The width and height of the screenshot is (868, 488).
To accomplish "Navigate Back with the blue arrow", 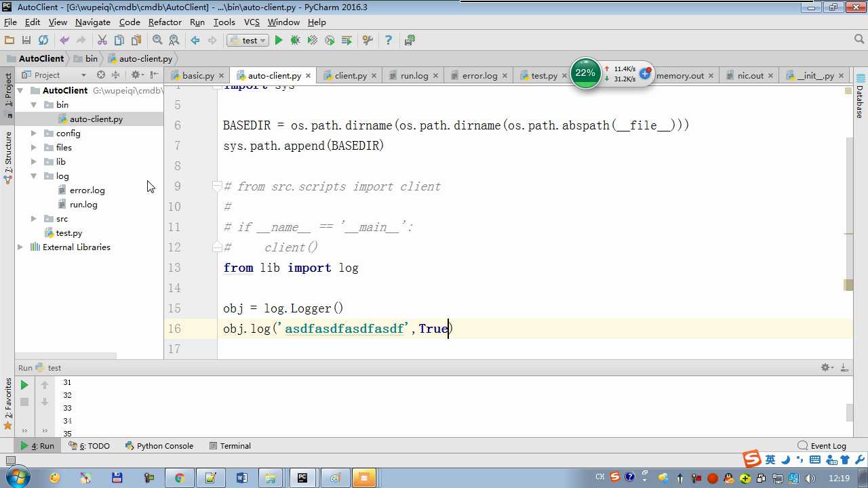I will [x=195, y=41].
